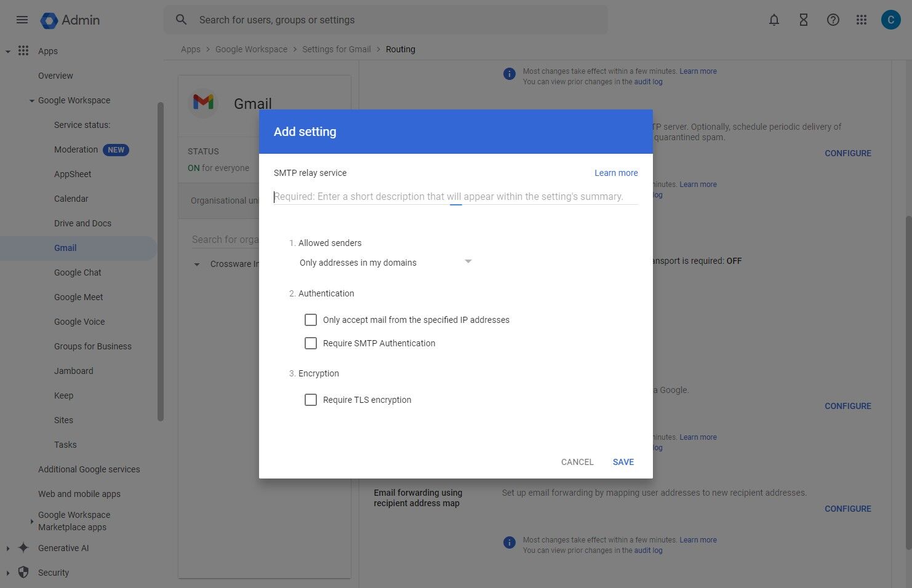912x588 pixels.
Task: Open the Allowed senders dropdown
Action: tap(385, 263)
